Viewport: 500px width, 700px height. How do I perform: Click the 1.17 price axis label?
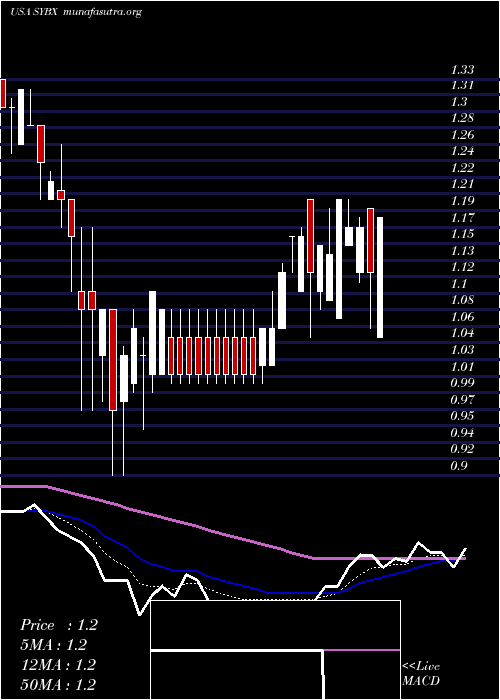(462, 217)
